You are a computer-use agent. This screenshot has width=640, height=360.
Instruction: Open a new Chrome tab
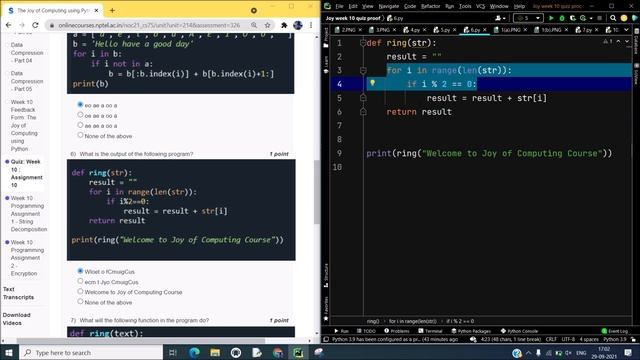pos(112,10)
